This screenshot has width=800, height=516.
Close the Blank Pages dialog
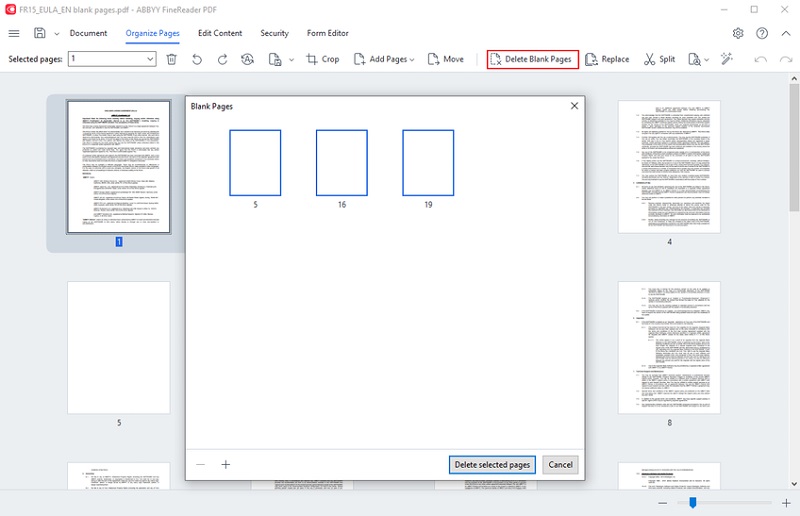(x=574, y=106)
